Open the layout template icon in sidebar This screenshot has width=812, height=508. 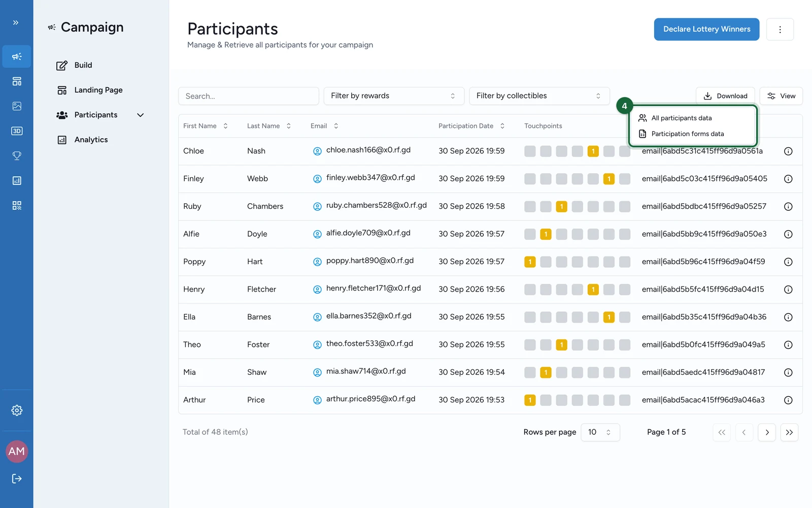click(17, 81)
